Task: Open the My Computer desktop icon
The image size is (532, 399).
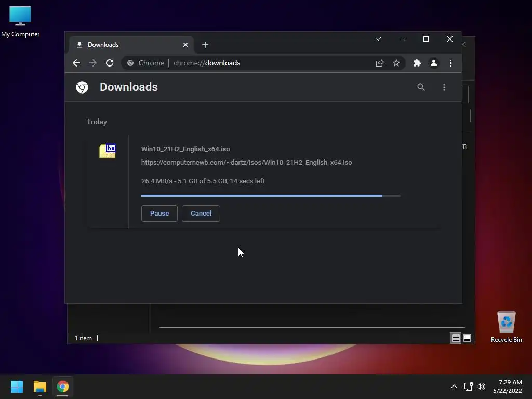Action: point(20,22)
